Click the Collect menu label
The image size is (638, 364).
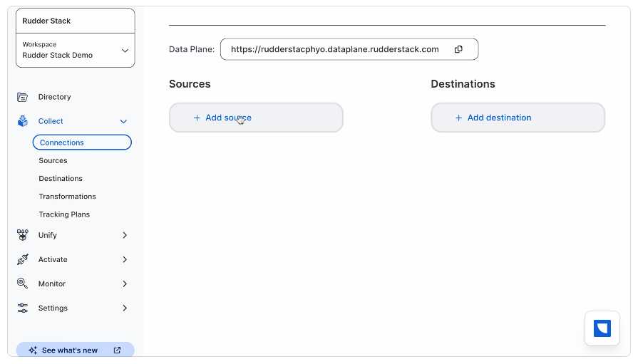pos(51,121)
